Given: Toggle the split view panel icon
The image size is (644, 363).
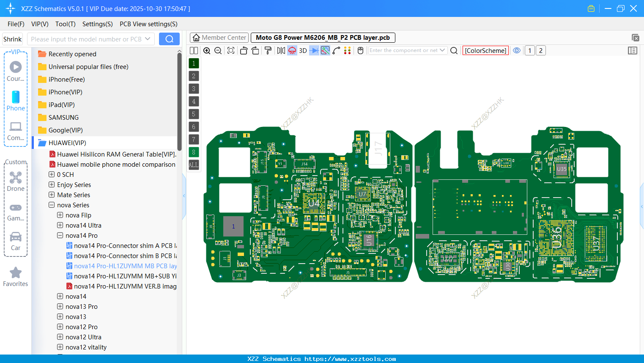Looking at the screenshot, I should click(x=194, y=50).
